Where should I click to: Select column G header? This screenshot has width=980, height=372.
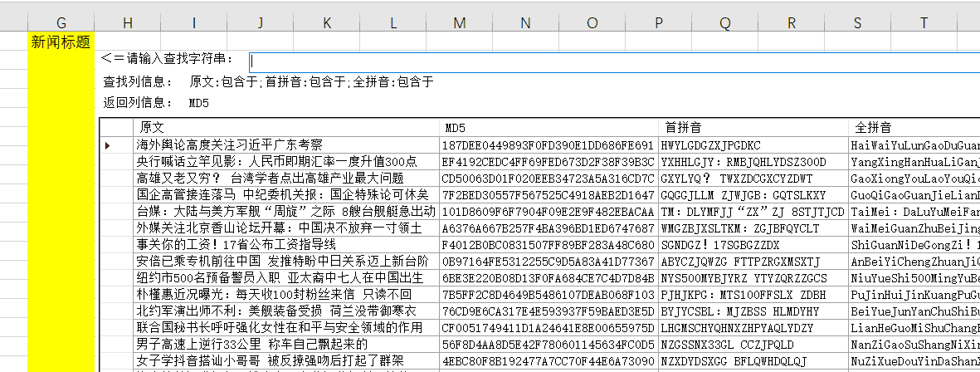click(61, 23)
